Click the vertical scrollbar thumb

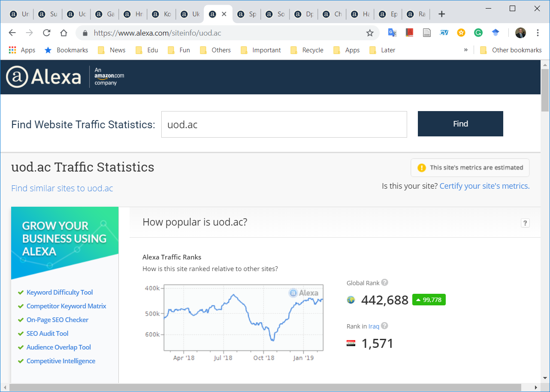click(x=545, y=90)
